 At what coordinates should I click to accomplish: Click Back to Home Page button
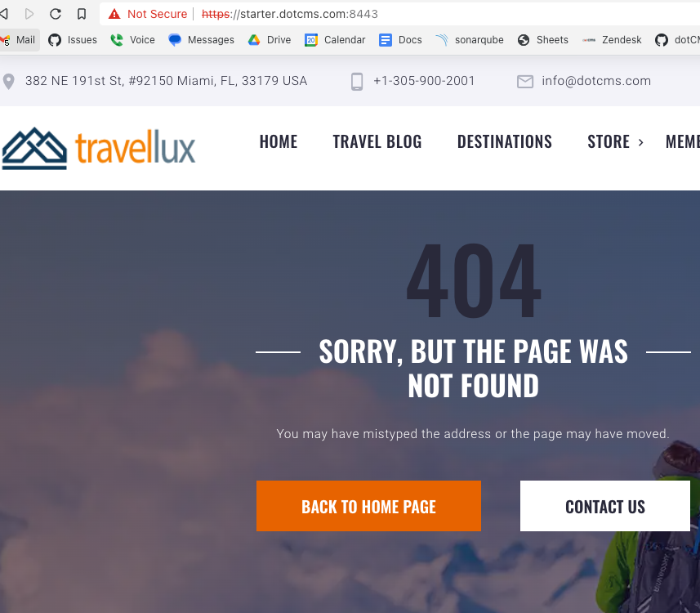(368, 506)
